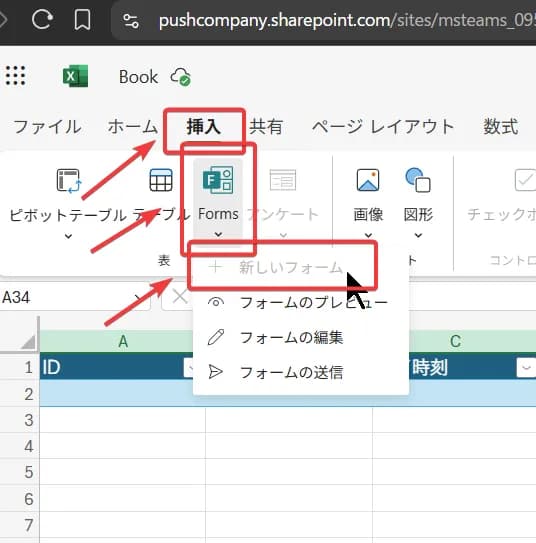Image resolution: width=536 pixels, height=543 pixels.
Task: Click the Name Box showing A34
Action: pyautogui.click(x=74, y=297)
